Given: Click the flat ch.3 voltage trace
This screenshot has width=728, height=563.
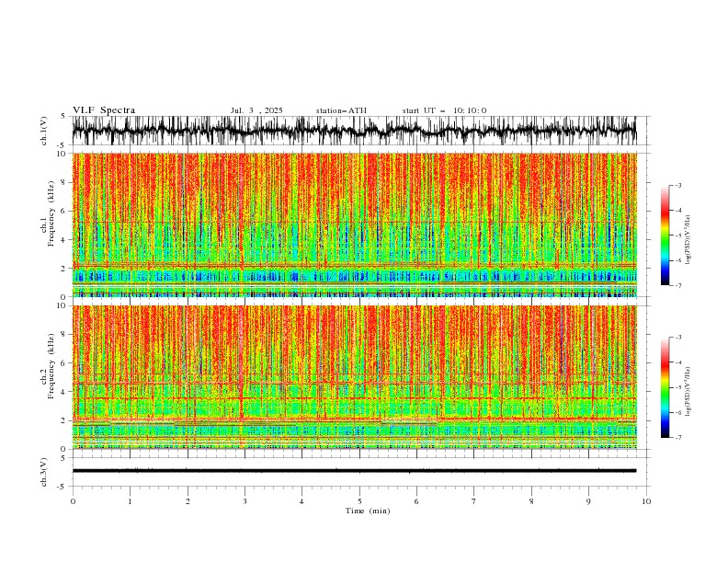Looking at the screenshot, I should coord(354,471).
